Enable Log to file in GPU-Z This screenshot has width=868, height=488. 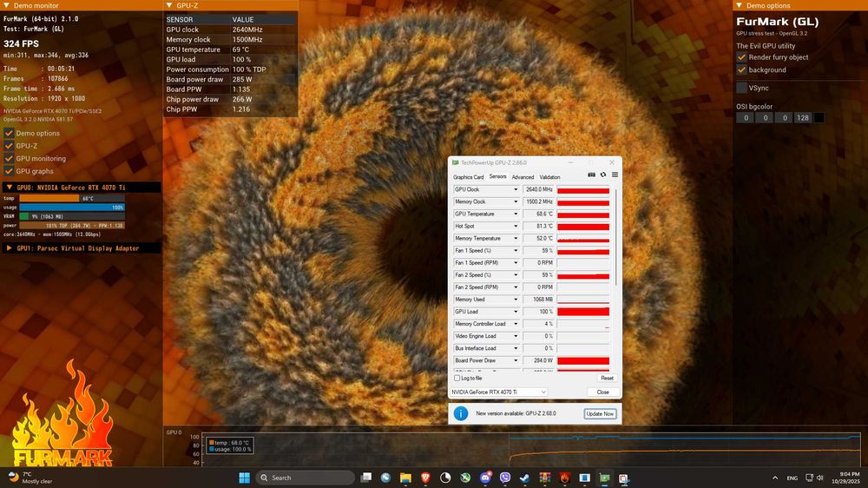[x=457, y=379]
